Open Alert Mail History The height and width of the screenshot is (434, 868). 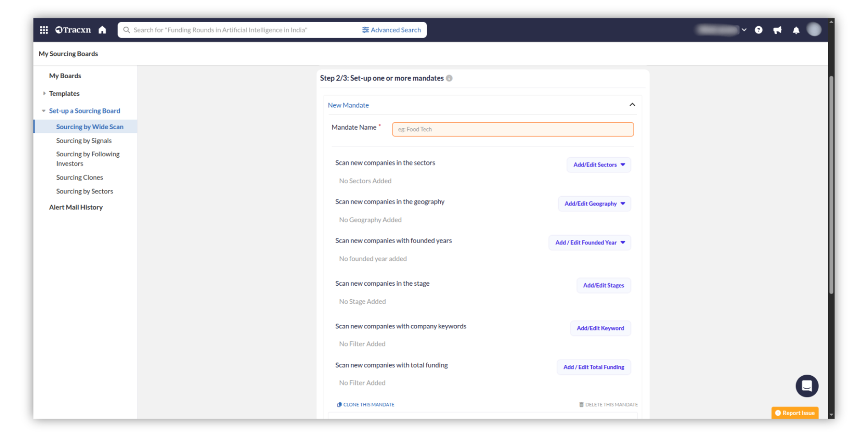tap(76, 207)
